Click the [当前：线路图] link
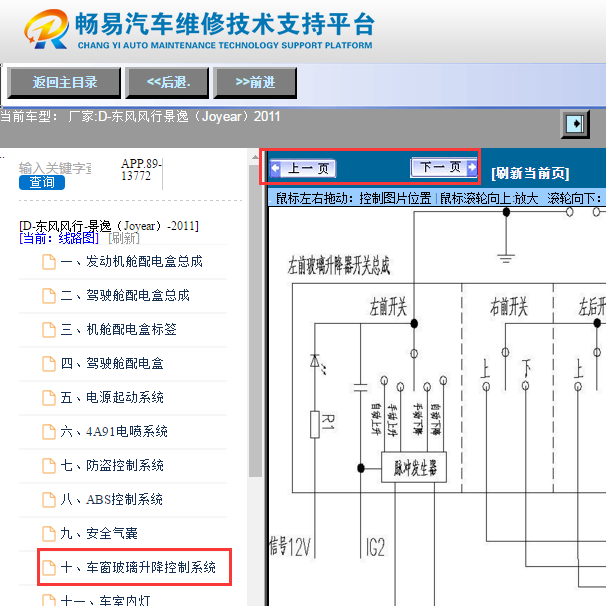Viewport: 606px width, 606px height. (x=59, y=238)
